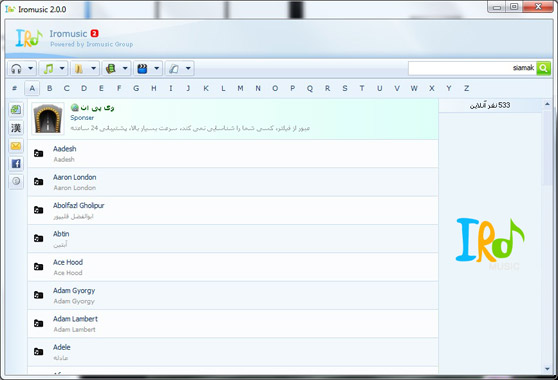Screen dimensions: 558x380
Task: Open the Abtin artist entry
Action: (x=233, y=239)
